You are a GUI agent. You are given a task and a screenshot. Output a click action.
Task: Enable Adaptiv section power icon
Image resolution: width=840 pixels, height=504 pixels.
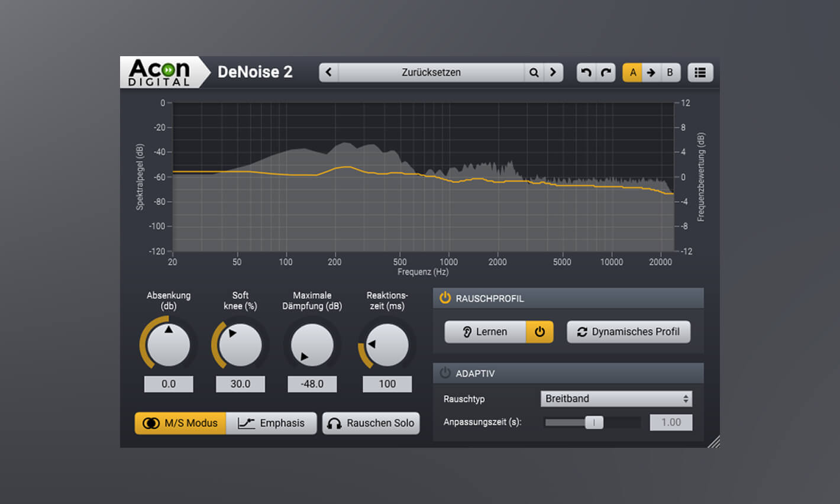click(x=445, y=373)
